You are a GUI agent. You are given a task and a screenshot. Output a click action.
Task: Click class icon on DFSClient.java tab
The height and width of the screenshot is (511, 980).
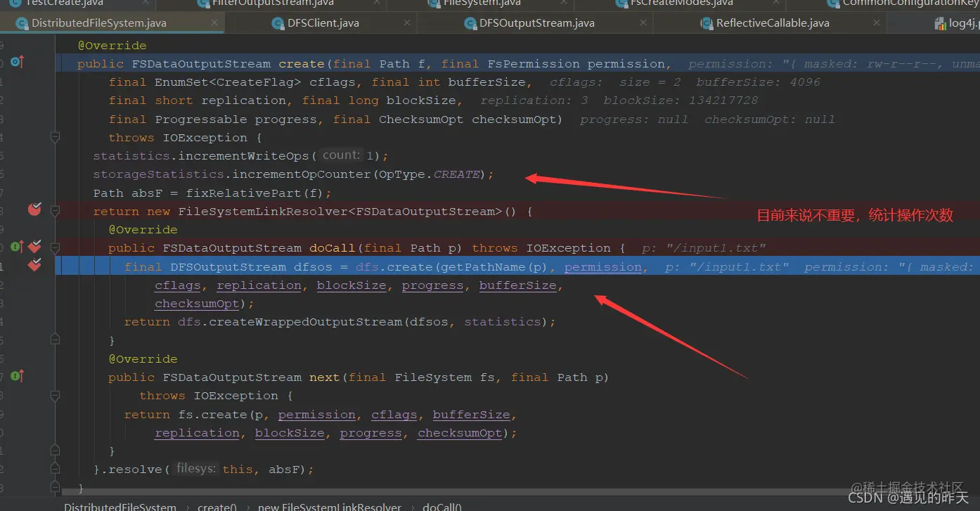pyautogui.click(x=278, y=23)
